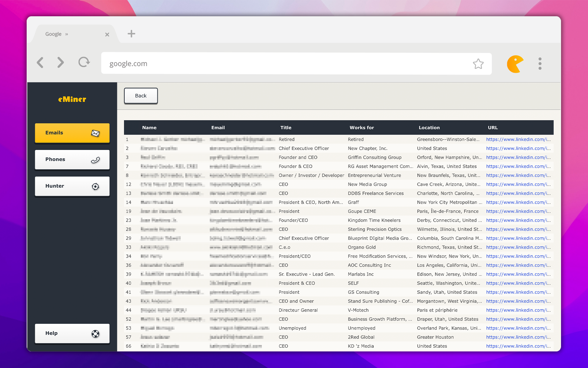Open the LinkedIn URL in the first row
The image size is (588, 368).
(518, 139)
